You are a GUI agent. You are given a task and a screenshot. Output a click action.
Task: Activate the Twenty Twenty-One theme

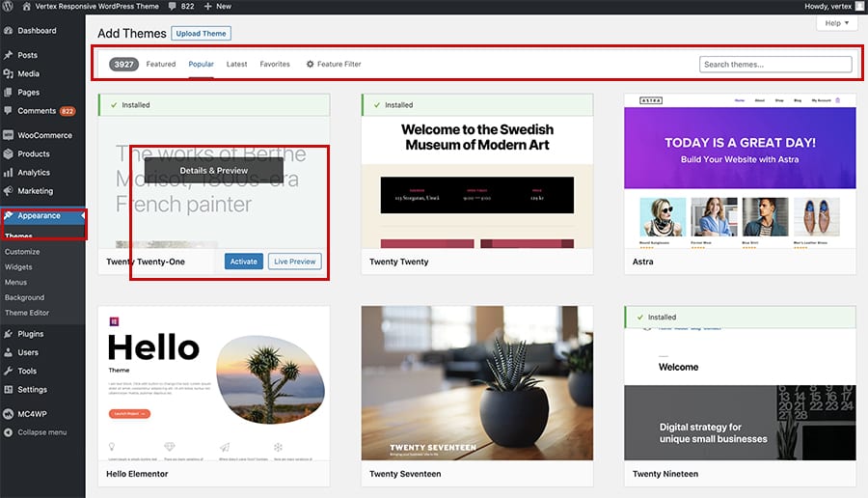tap(244, 262)
